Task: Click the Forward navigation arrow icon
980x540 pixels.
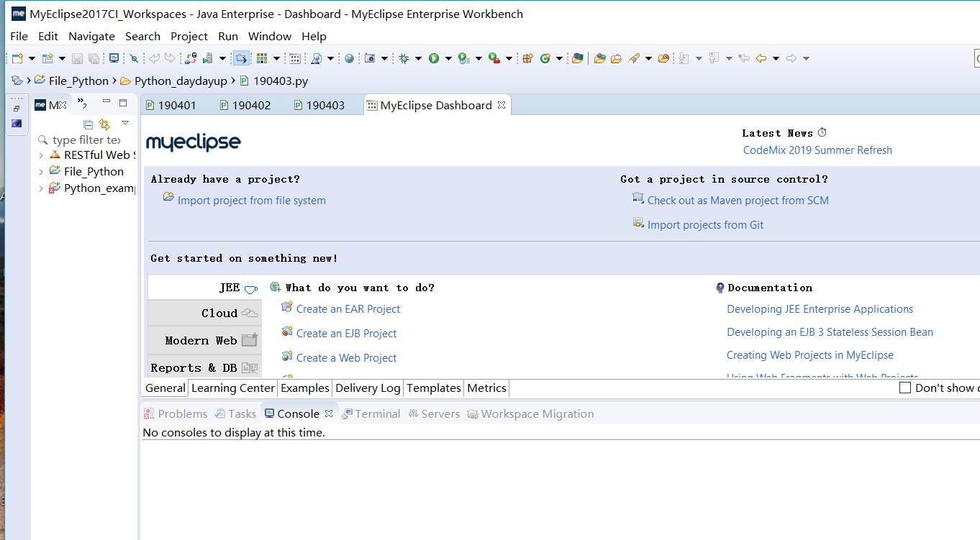Action: pos(791,58)
